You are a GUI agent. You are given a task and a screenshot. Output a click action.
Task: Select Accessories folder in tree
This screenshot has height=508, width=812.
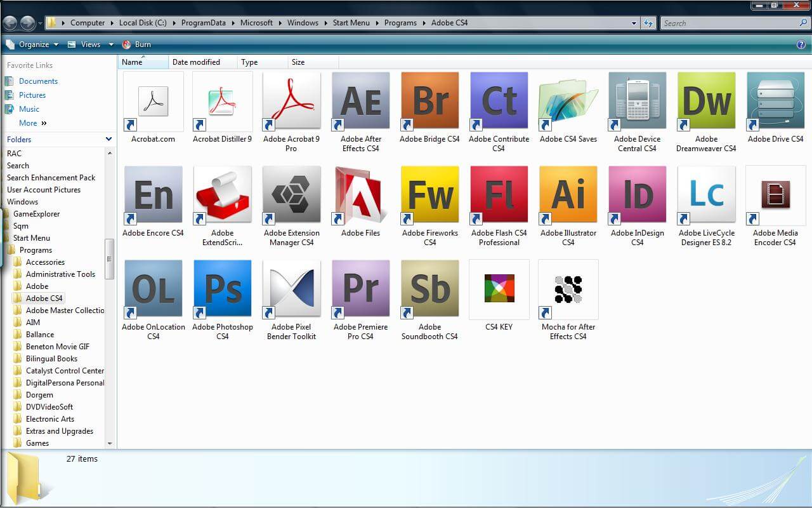(45, 262)
